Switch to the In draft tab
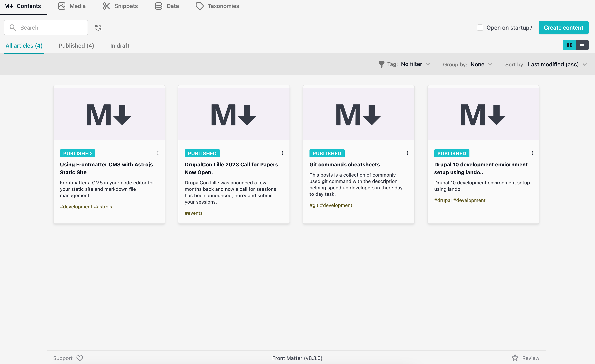The image size is (595, 364). (120, 45)
